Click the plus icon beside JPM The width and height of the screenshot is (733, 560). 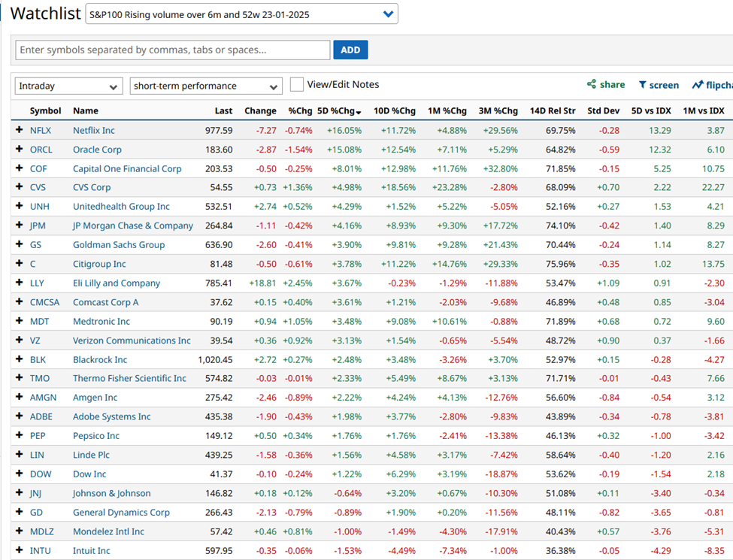[19, 226]
